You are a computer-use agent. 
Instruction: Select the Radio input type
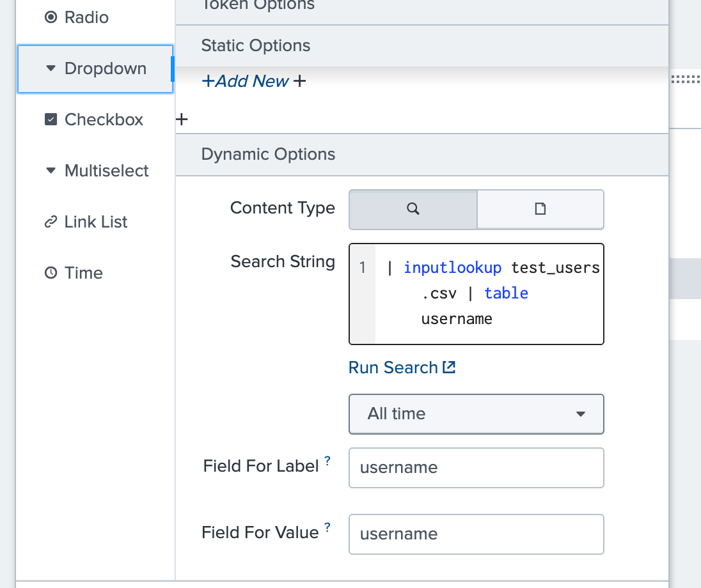[86, 17]
